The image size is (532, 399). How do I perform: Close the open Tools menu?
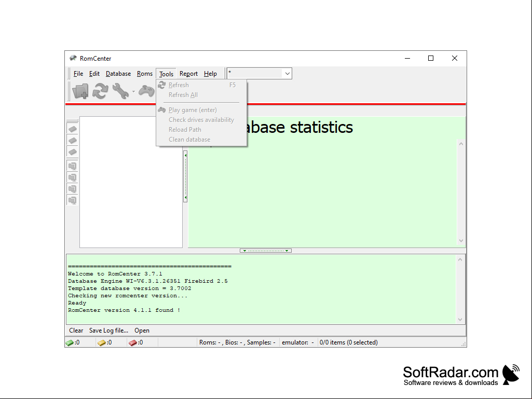tap(166, 74)
